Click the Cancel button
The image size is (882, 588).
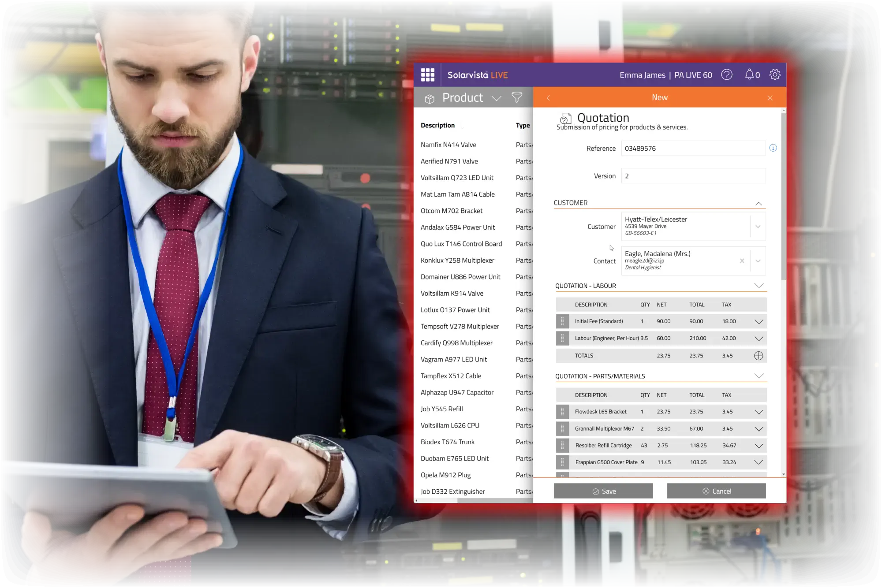click(x=716, y=491)
